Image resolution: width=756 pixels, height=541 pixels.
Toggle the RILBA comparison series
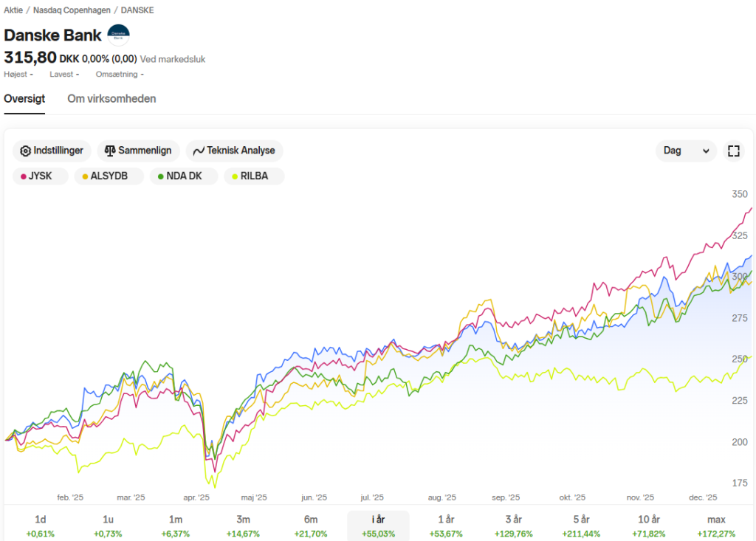coord(254,176)
